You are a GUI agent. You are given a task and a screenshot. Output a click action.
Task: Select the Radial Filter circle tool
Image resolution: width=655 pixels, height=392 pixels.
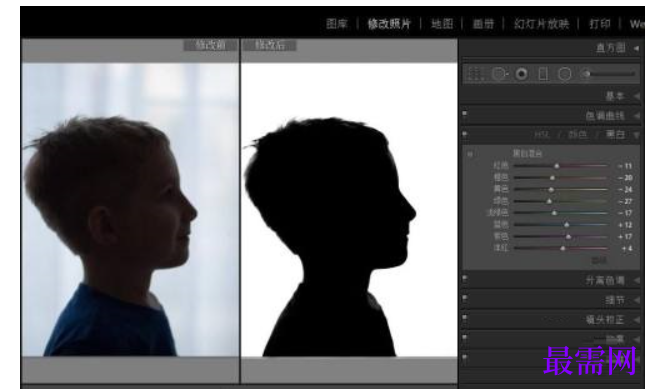[x=564, y=74]
